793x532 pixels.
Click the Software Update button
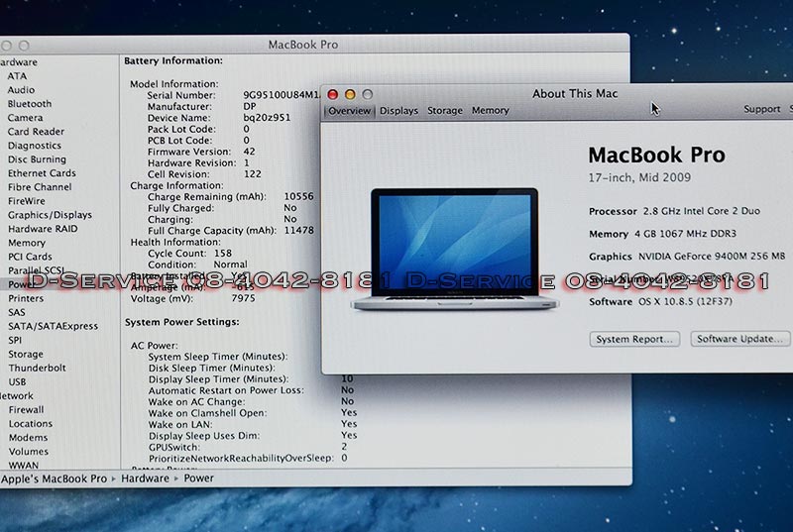(739, 339)
